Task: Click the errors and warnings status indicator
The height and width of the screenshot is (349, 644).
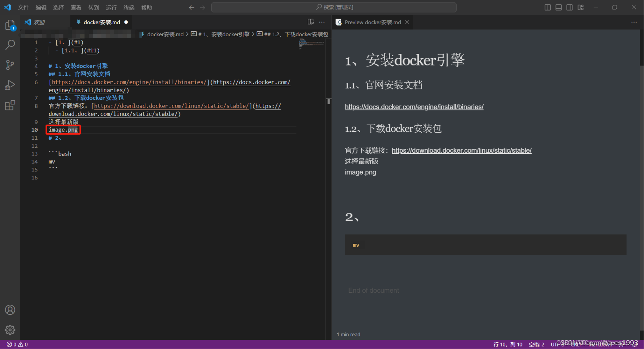Action: tap(17, 344)
